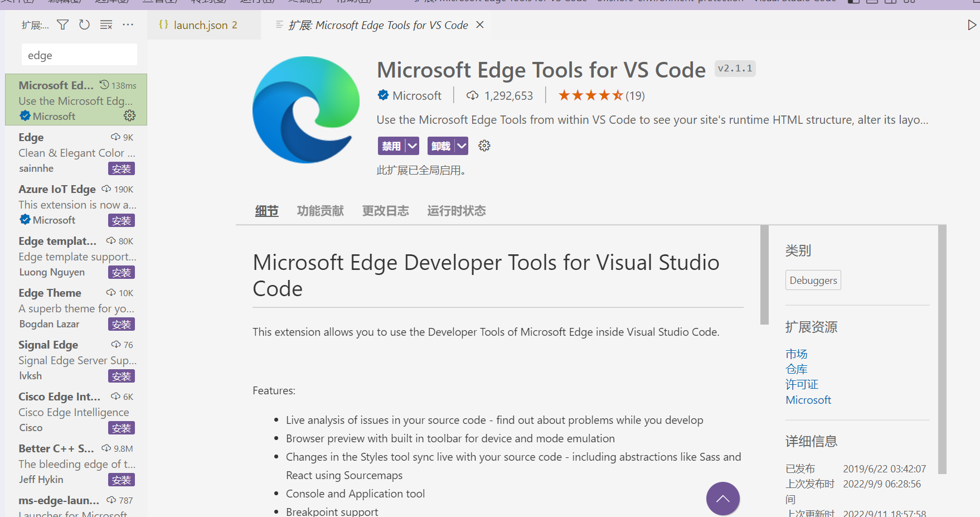Install Edge Theme by Bogdan Lazar
The width and height of the screenshot is (980, 517).
click(122, 324)
